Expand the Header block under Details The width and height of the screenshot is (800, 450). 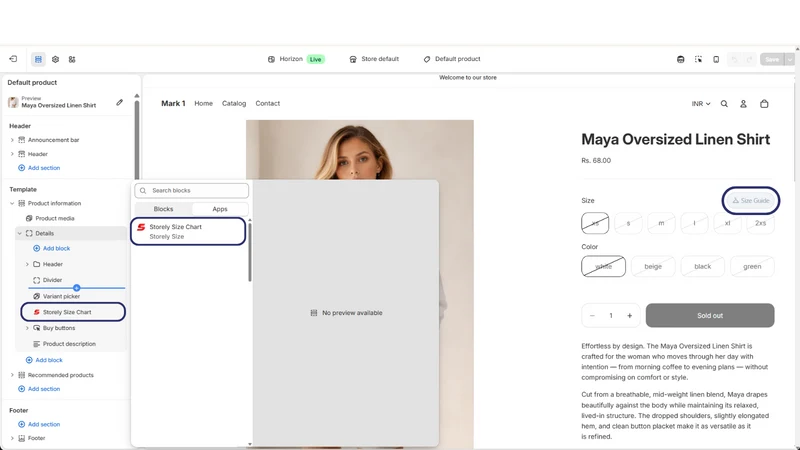click(x=28, y=264)
